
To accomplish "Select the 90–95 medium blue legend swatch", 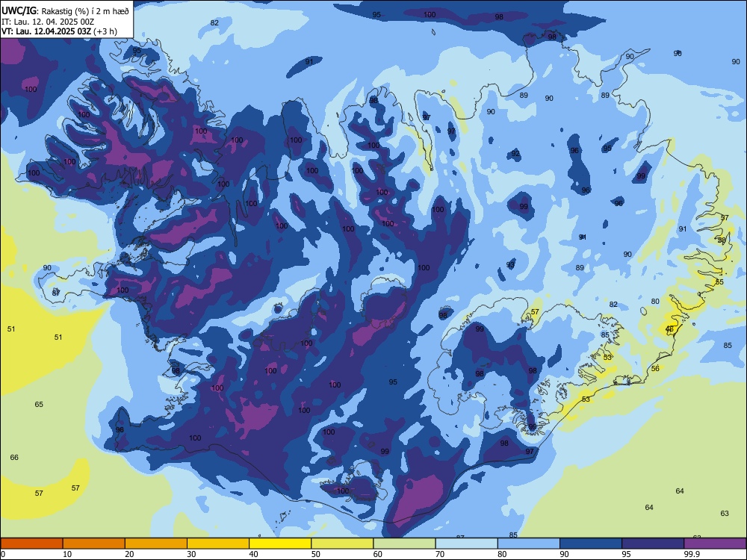I will tap(591, 544).
